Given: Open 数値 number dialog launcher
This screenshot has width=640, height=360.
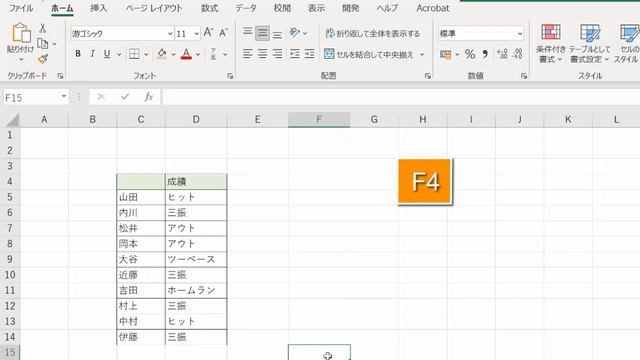Looking at the screenshot, I should coord(524,76).
